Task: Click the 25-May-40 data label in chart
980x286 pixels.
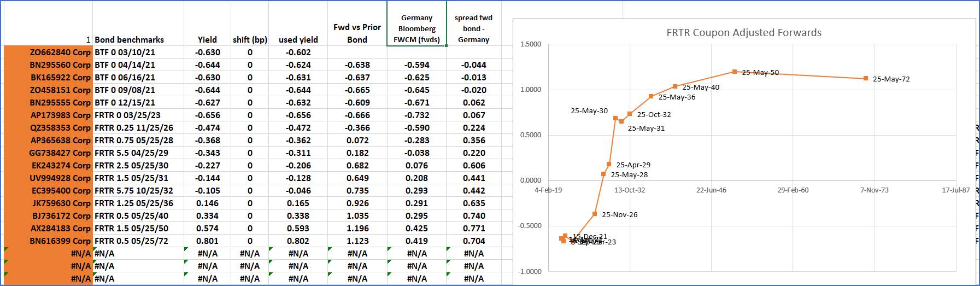Action: [x=701, y=87]
